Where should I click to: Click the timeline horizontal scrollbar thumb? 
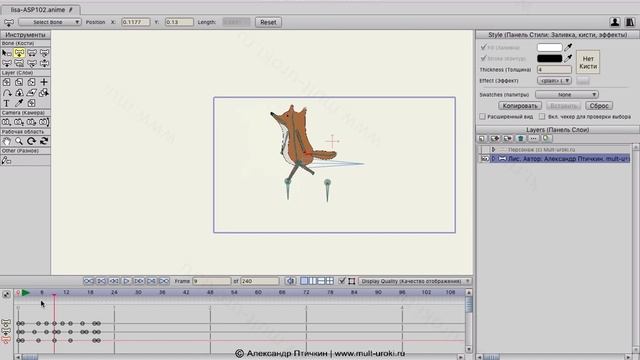[30, 357]
